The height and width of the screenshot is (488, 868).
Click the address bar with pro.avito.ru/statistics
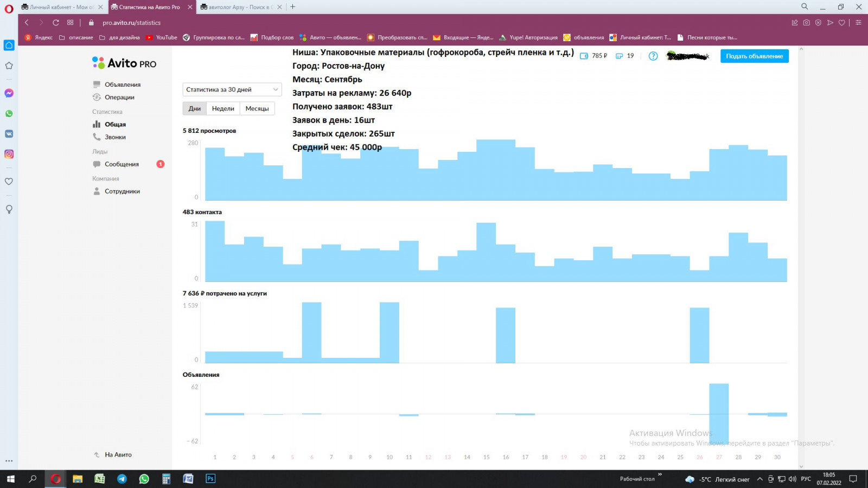point(131,23)
